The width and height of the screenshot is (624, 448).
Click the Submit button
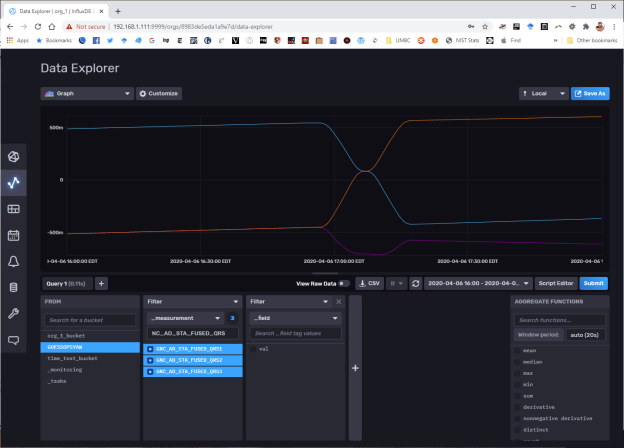(593, 283)
